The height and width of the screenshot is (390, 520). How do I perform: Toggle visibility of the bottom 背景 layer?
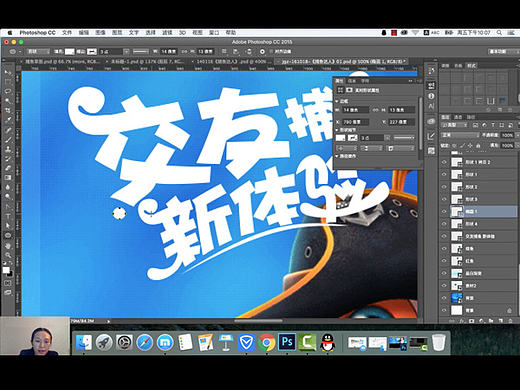(444, 310)
